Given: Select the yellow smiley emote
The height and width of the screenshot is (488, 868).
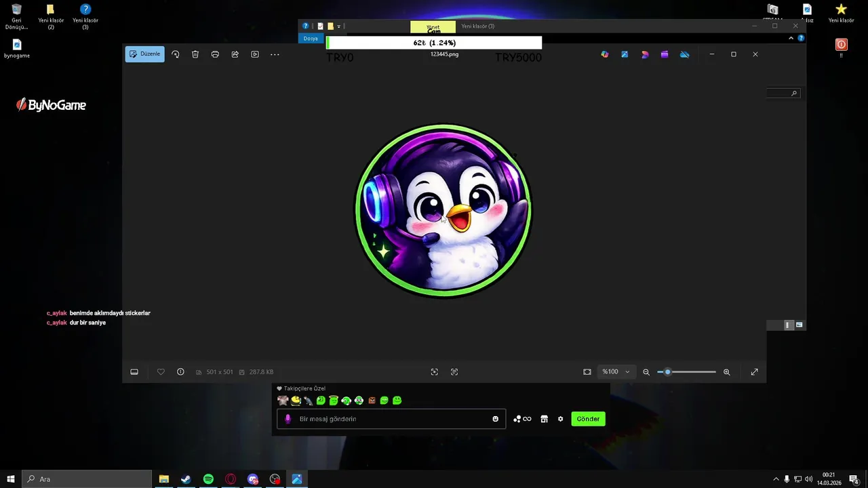Looking at the screenshot, I should pos(296,401).
